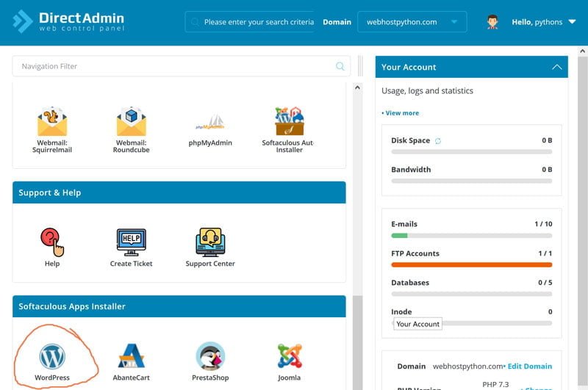The height and width of the screenshot is (390, 588).
Task: Click the Inode label
Action: point(401,311)
